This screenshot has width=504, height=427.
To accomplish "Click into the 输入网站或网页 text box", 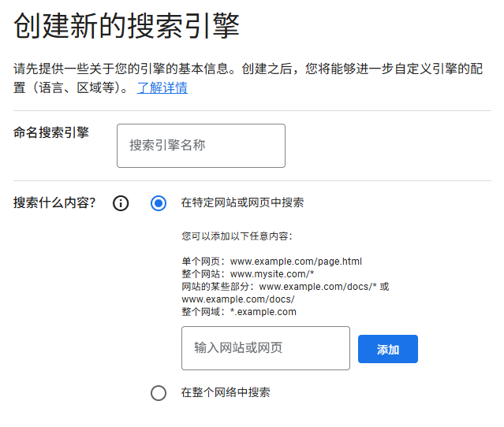I will pos(265,348).
